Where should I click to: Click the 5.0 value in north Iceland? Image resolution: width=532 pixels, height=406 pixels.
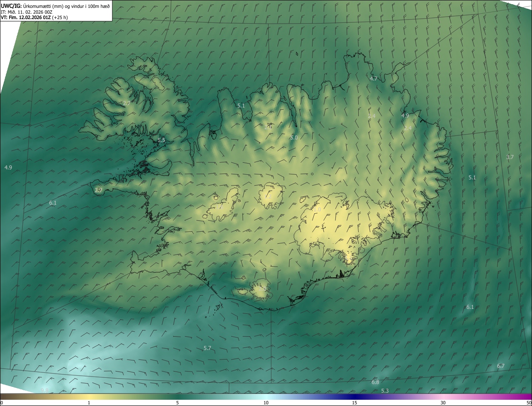tap(294, 137)
